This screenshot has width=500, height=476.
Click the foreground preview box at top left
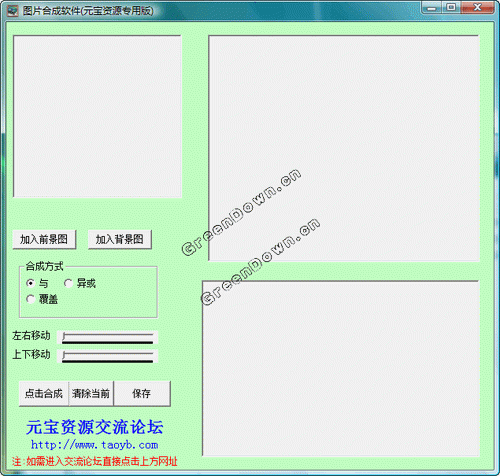pyautogui.click(x=97, y=116)
